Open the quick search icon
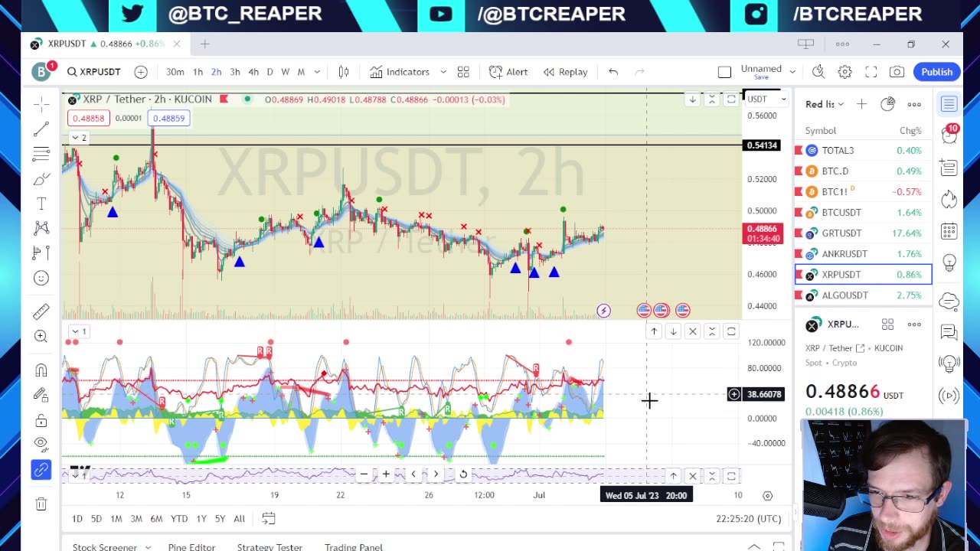 (x=818, y=72)
